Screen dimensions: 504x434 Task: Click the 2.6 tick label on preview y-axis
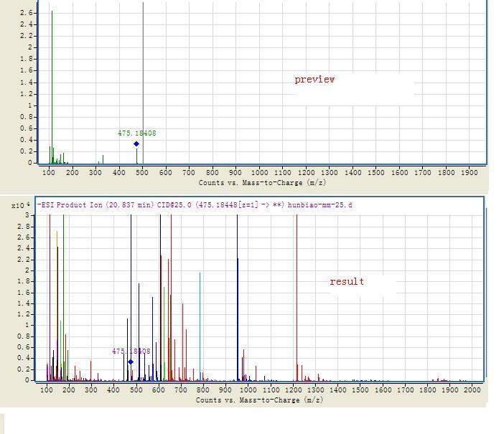tap(26, 13)
